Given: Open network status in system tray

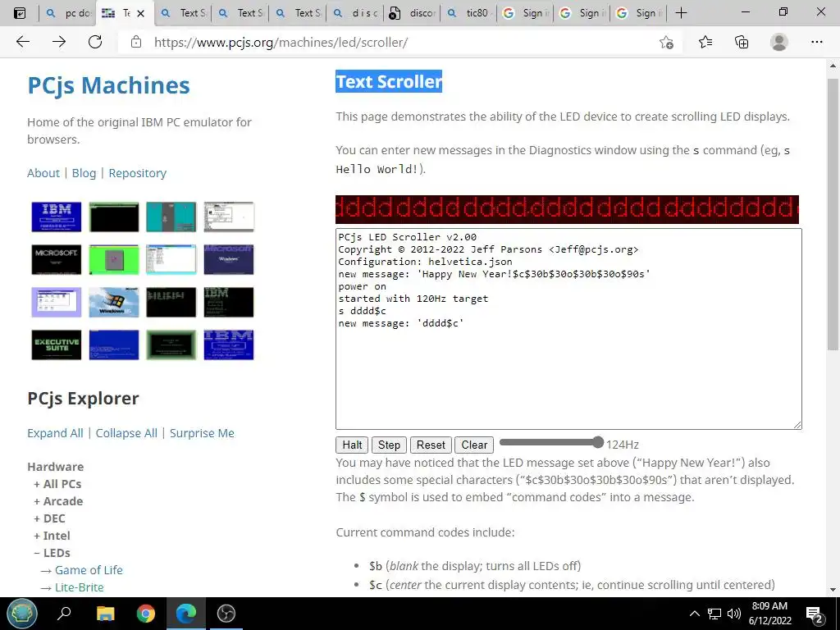Looking at the screenshot, I should point(714,614).
